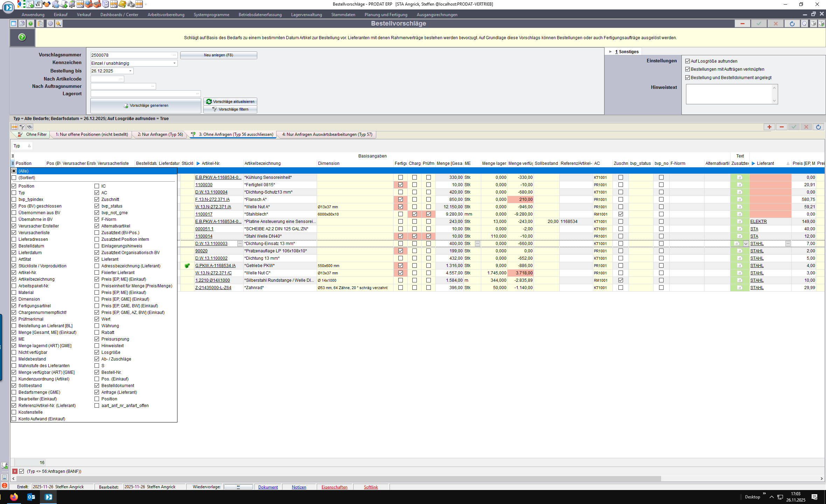This screenshot has height=504, width=826.
Task: Click Vorschläge generieren button
Action: [146, 105]
